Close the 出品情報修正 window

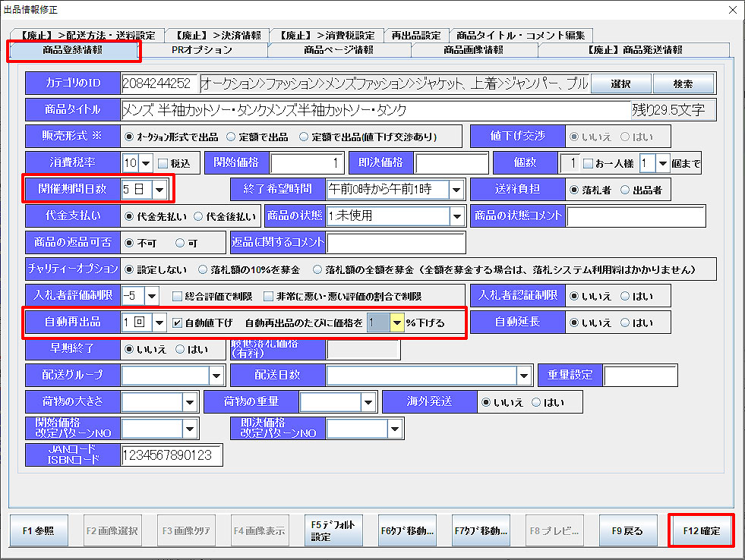[731, 10]
